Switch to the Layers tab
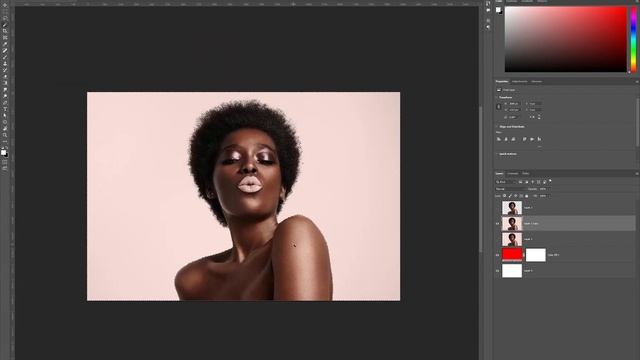The image size is (640, 360). 499,173
